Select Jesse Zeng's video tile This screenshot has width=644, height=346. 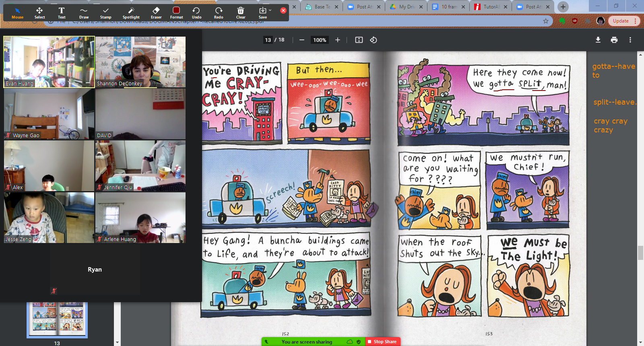[49, 218]
